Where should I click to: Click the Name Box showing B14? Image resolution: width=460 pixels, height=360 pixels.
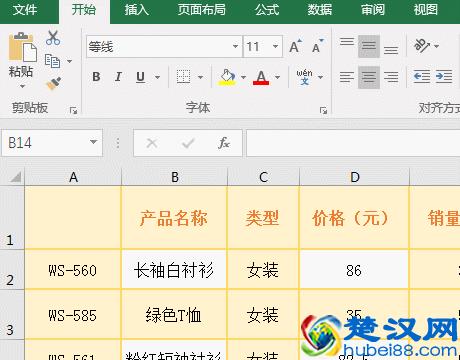point(52,143)
